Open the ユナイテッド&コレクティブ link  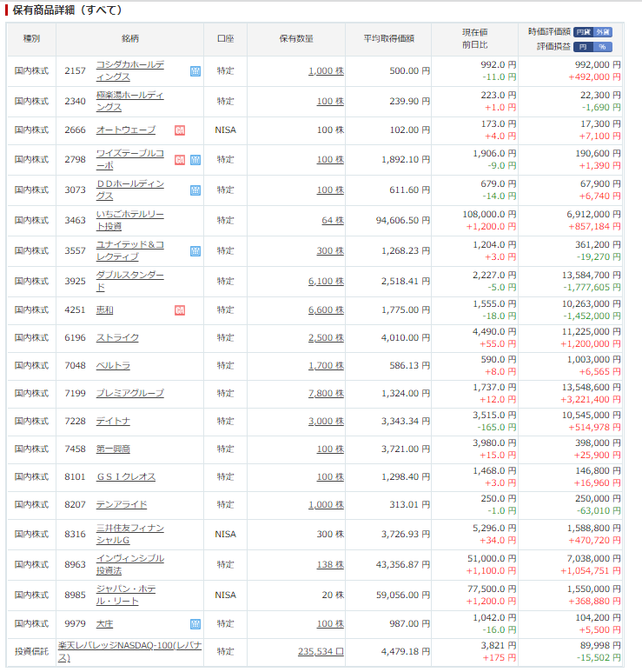tap(129, 250)
